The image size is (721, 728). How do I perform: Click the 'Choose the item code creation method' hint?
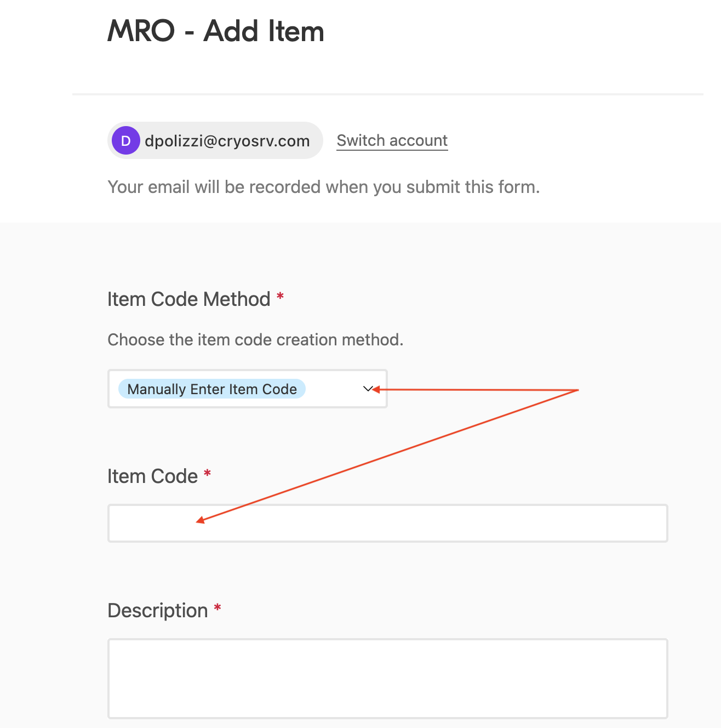[255, 340]
